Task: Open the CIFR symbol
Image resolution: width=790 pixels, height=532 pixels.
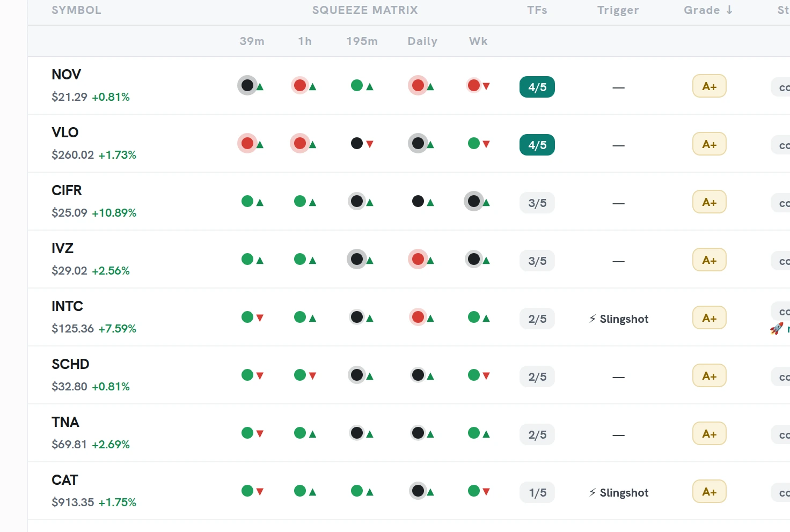Action: coord(67,190)
